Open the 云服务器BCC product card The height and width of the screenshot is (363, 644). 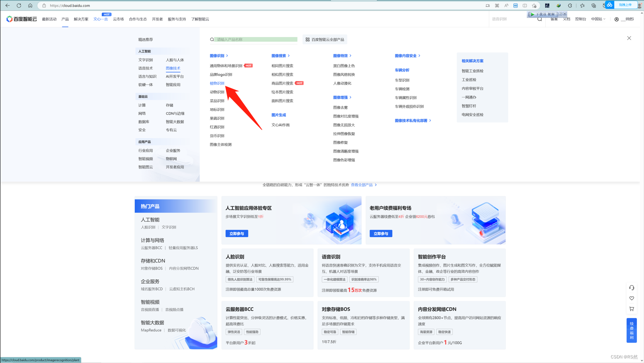(x=267, y=325)
